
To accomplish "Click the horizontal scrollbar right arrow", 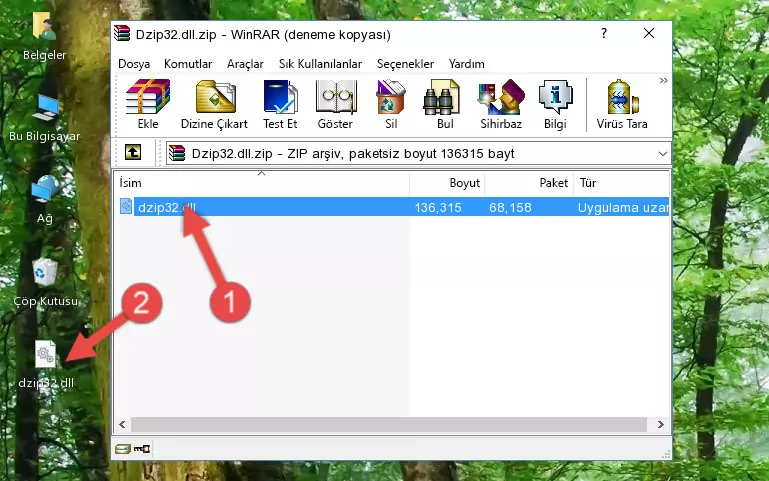I will [x=661, y=425].
